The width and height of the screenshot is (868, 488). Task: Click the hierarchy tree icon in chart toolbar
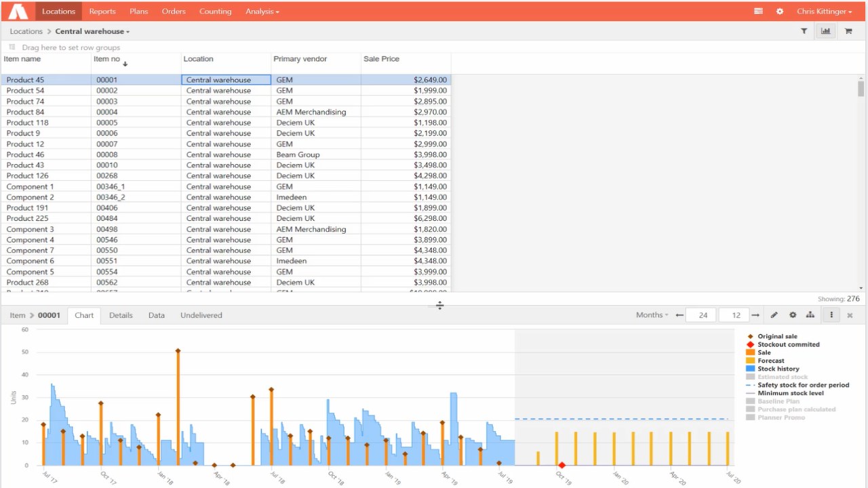[x=810, y=315]
